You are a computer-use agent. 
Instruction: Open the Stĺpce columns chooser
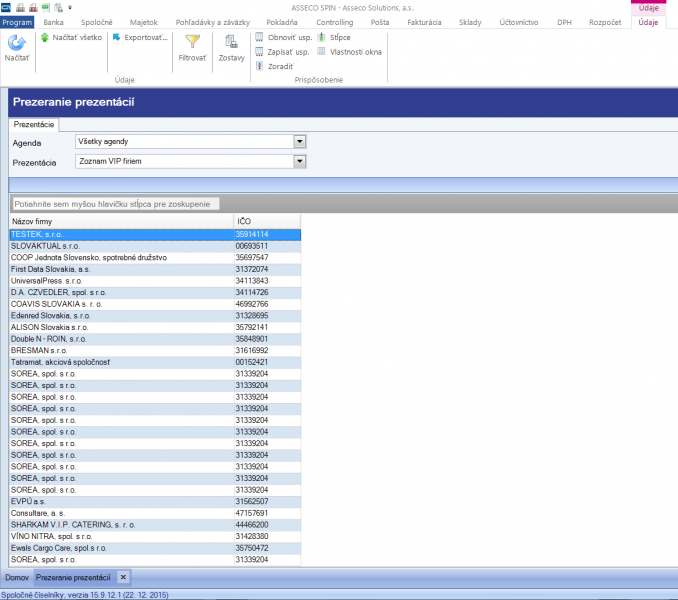[x=321, y=37]
